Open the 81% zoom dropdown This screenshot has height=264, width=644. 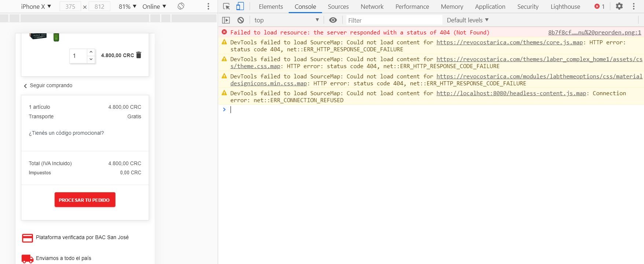pos(128,7)
